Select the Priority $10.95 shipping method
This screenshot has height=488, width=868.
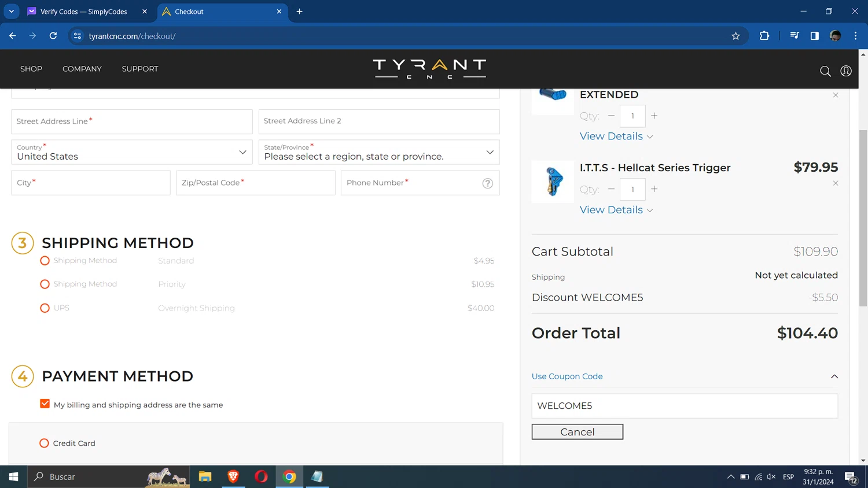coord(45,284)
